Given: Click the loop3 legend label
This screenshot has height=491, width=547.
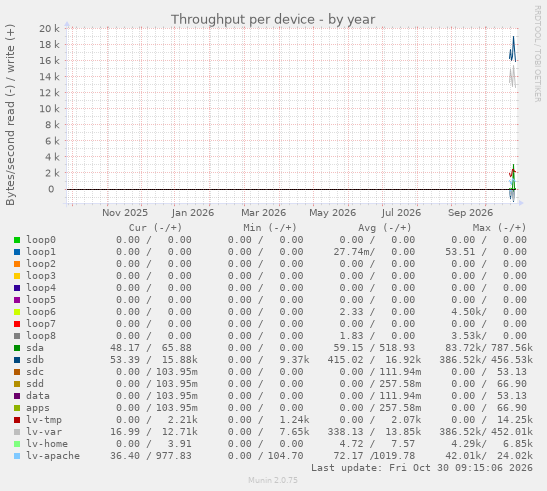Looking at the screenshot, I should [41, 276].
